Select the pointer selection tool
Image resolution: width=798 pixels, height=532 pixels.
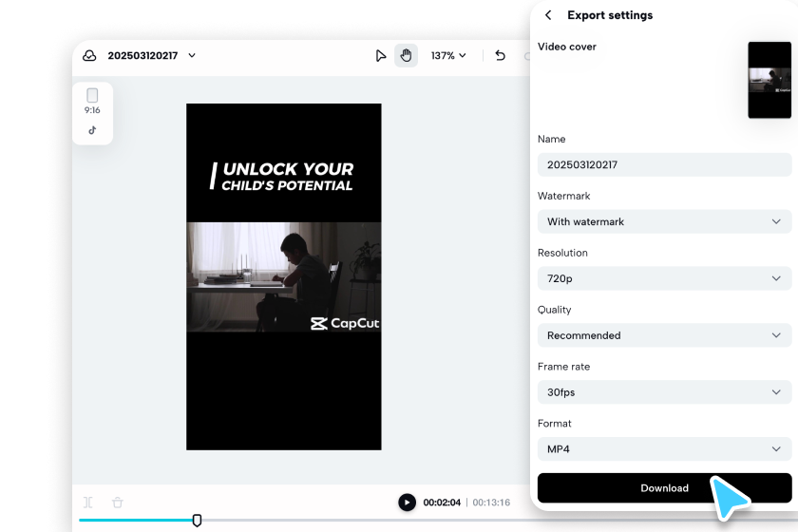[380, 55]
